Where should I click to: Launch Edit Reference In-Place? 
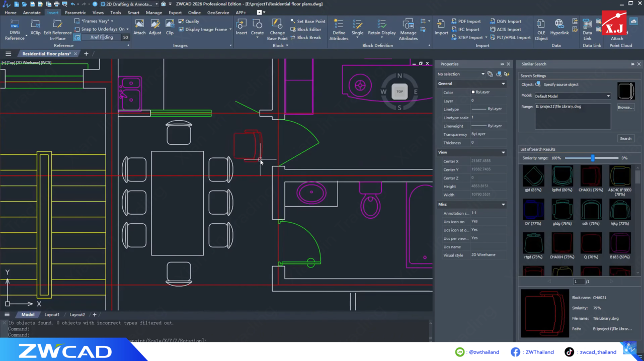[x=57, y=29]
